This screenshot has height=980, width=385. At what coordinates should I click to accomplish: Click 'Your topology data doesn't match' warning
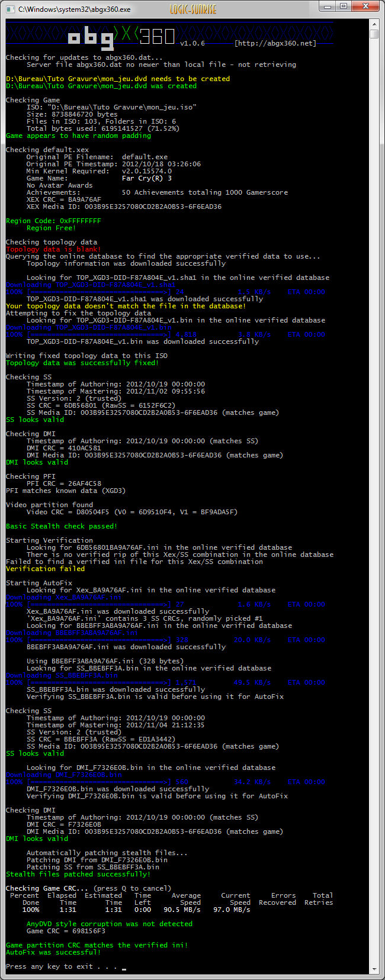tap(126, 306)
